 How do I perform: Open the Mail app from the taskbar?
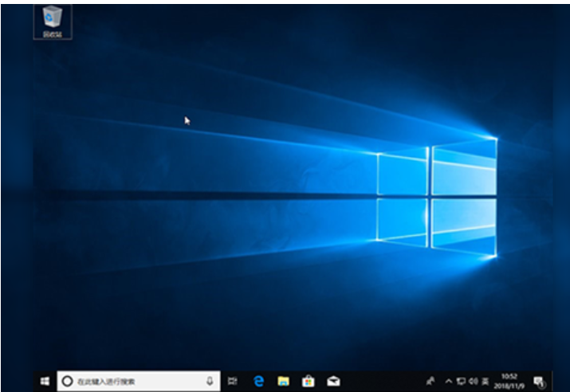pyautogui.click(x=330, y=382)
